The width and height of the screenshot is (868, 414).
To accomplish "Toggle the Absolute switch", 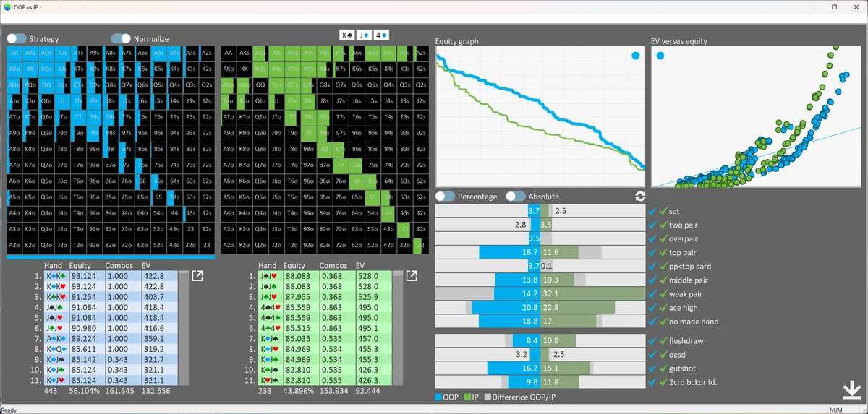I will [x=515, y=197].
